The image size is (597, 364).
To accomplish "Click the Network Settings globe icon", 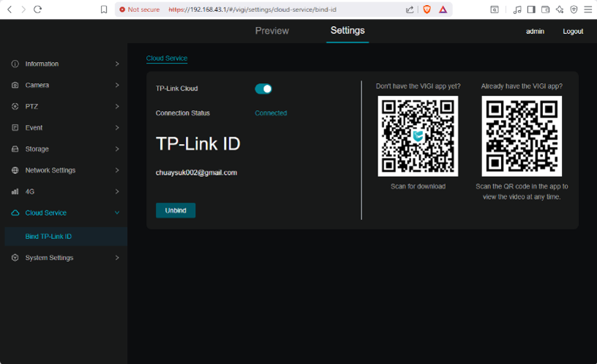I will click(x=15, y=170).
